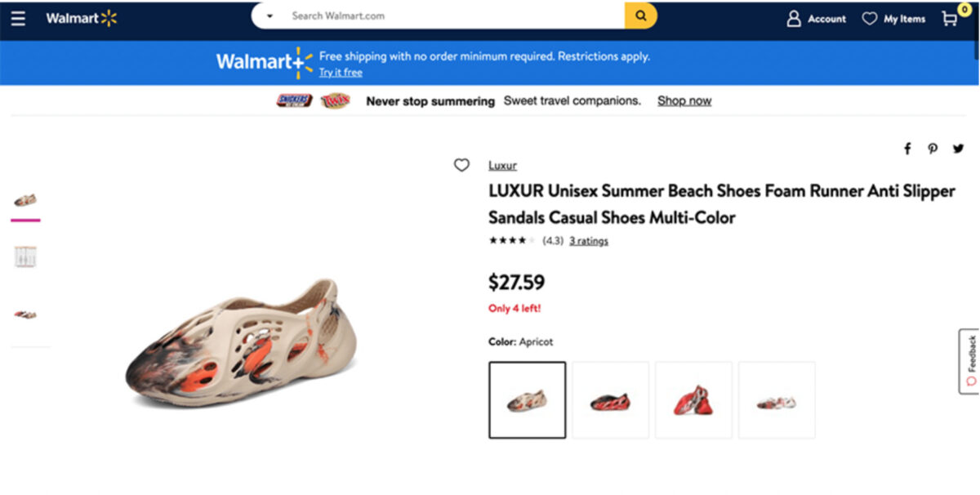Toggle the favorite heart beside Luxur

(461, 165)
